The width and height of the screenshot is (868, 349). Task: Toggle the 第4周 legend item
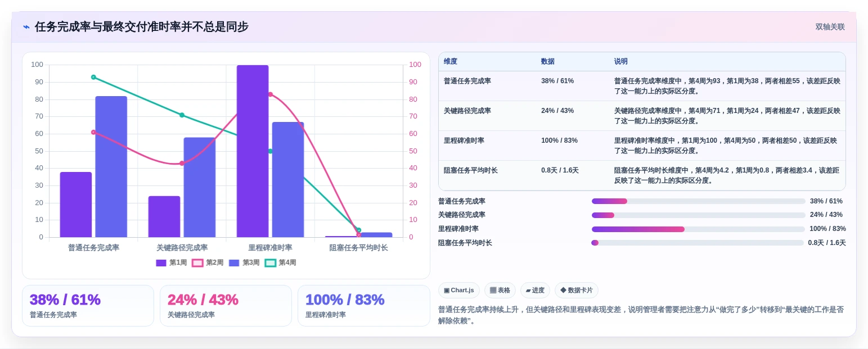281,262
